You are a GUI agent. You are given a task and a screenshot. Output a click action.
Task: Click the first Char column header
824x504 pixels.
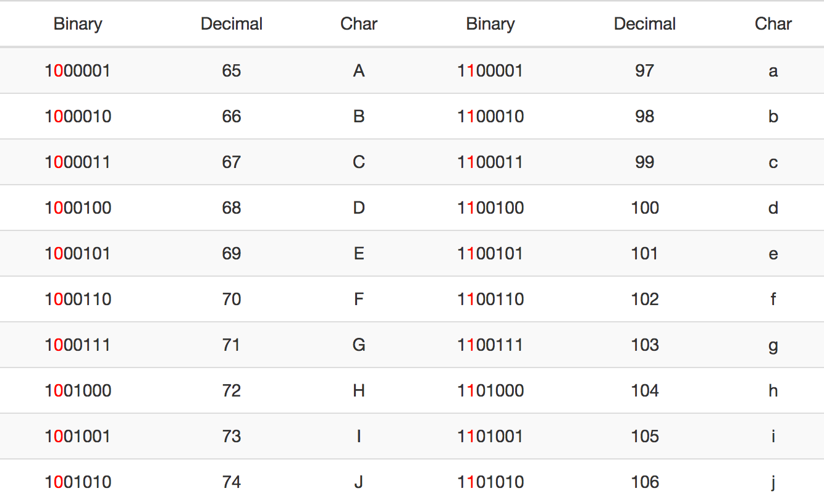[x=359, y=24]
